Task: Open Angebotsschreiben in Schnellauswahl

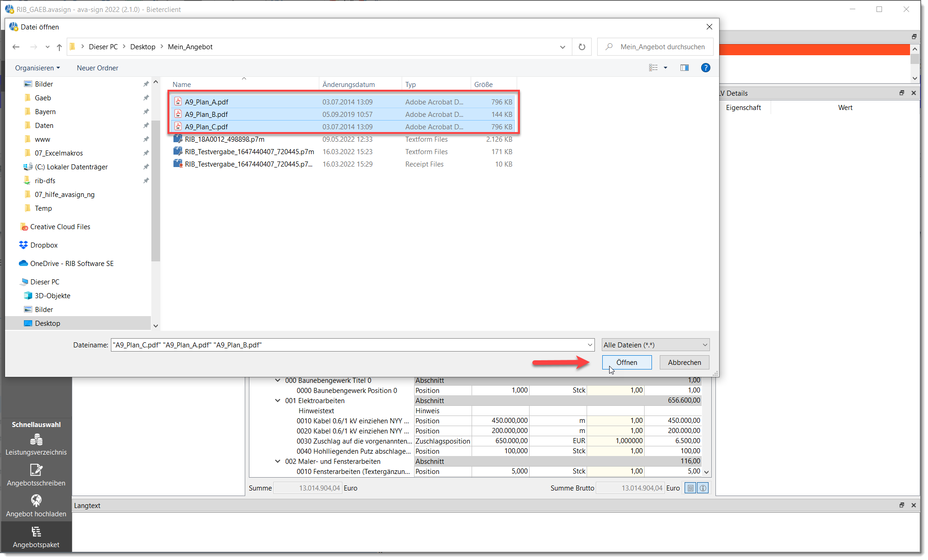Action: [36, 476]
